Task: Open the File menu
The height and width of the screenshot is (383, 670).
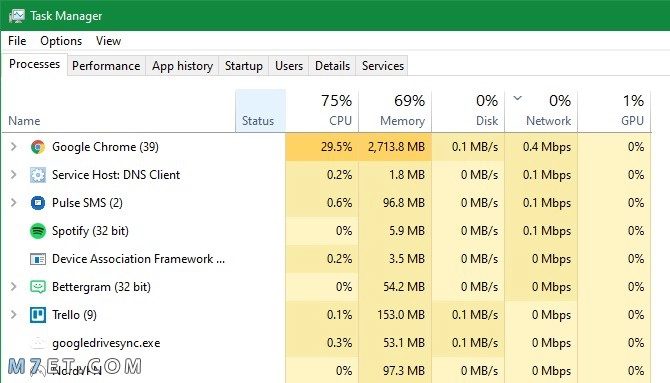Action: [17, 41]
